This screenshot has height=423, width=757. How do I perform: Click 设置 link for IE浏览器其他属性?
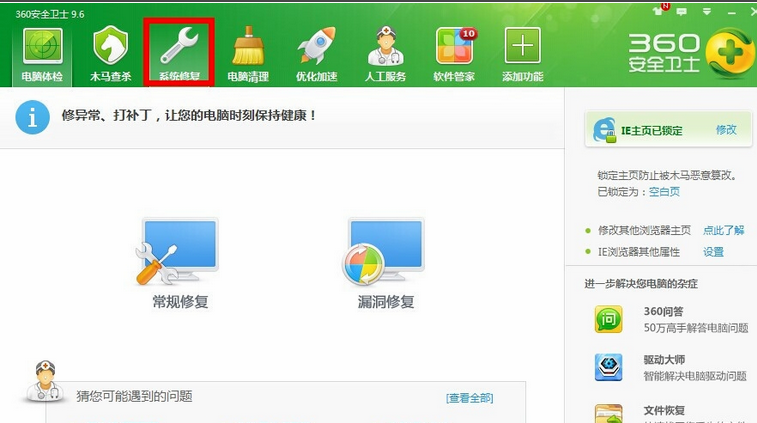713,252
